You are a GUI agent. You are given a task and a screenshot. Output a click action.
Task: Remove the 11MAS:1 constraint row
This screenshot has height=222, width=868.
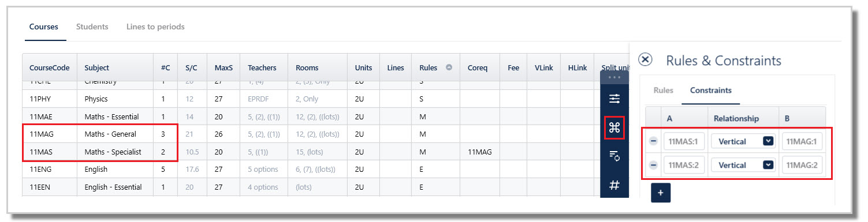pos(654,141)
